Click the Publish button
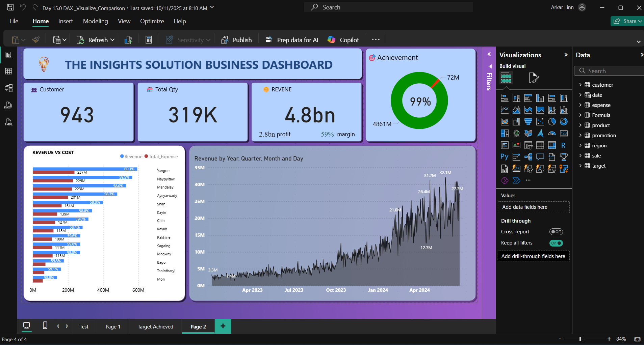Viewport: 644px width, 345px height. [x=236, y=40]
